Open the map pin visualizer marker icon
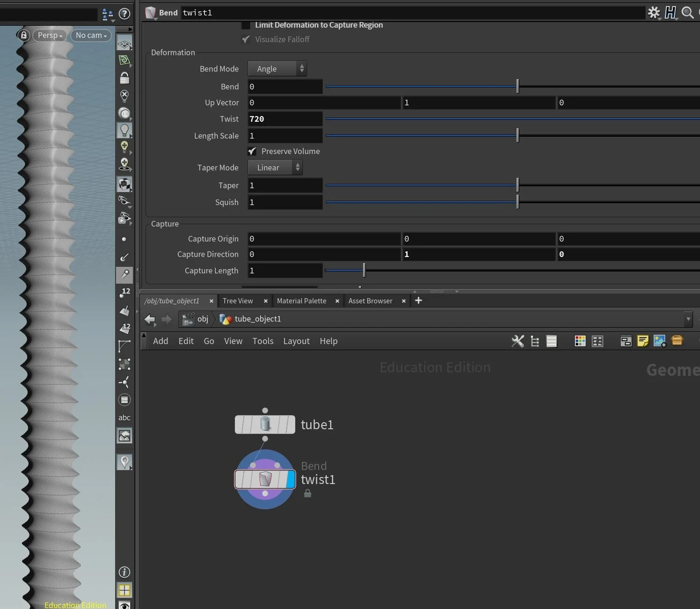This screenshot has width=700, height=609. (124, 462)
